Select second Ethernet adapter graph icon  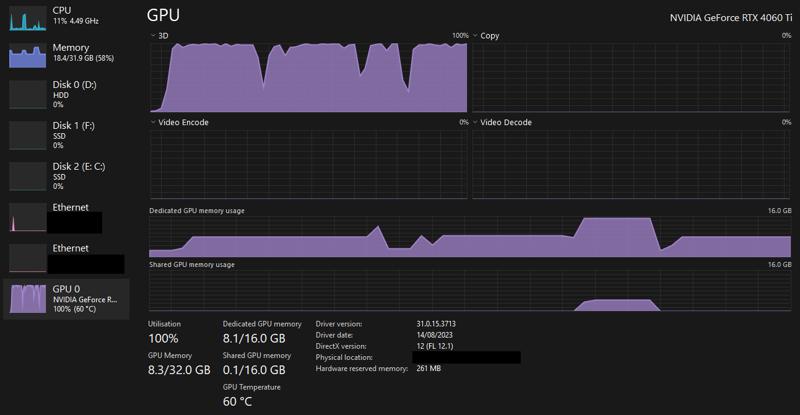point(28,258)
